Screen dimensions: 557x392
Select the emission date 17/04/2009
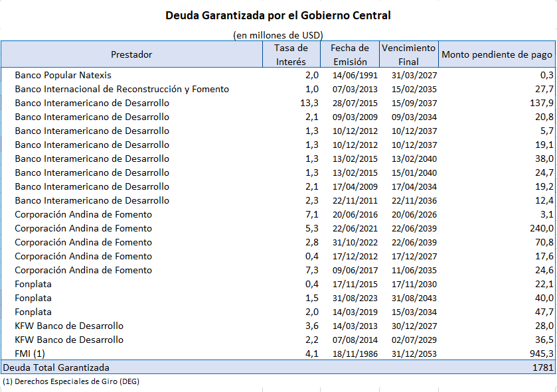click(355, 186)
